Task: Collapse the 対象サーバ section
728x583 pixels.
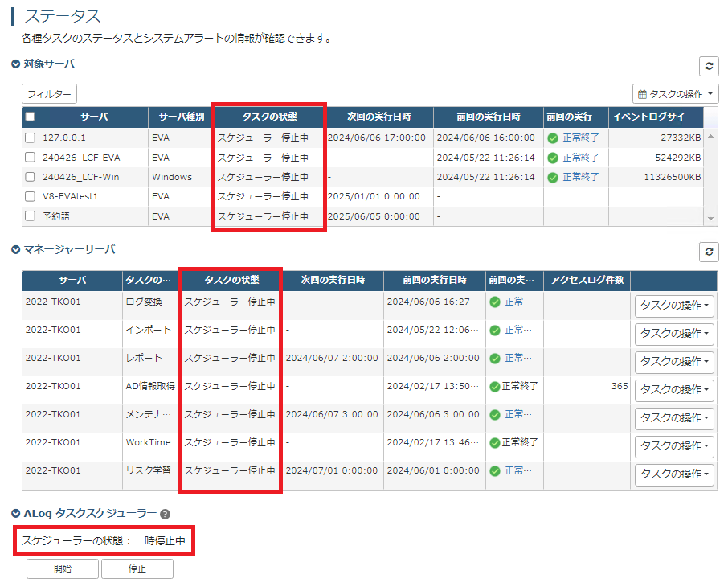Action: [x=16, y=64]
